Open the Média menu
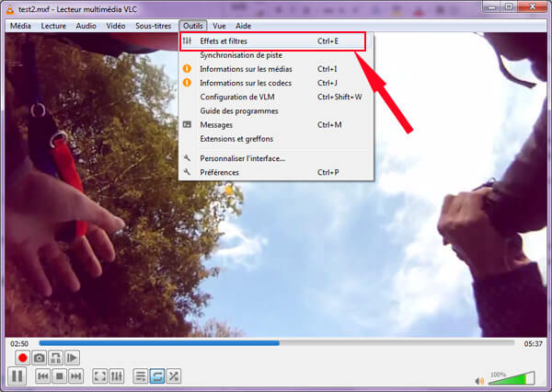This screenshot has height=392, width=552. 20,26
